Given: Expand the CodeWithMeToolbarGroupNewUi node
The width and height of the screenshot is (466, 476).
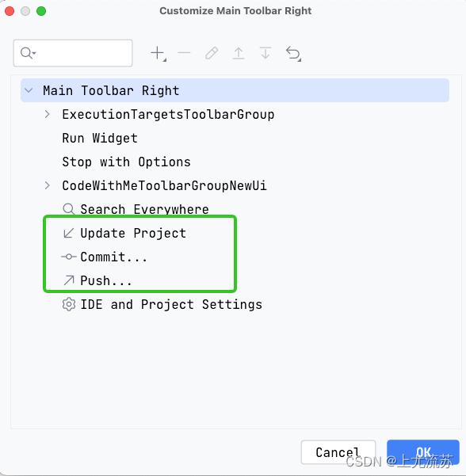Looking at the screenshot, I should point(47,185).
